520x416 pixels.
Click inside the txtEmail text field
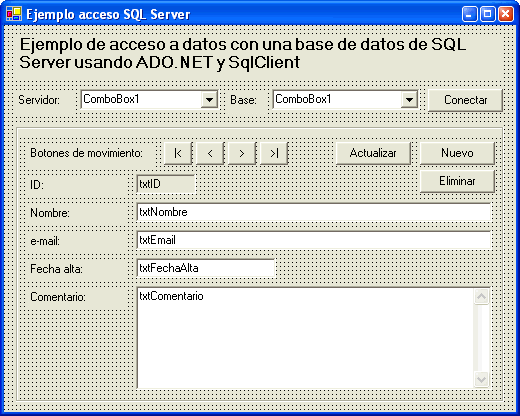(x=313, y=240)
